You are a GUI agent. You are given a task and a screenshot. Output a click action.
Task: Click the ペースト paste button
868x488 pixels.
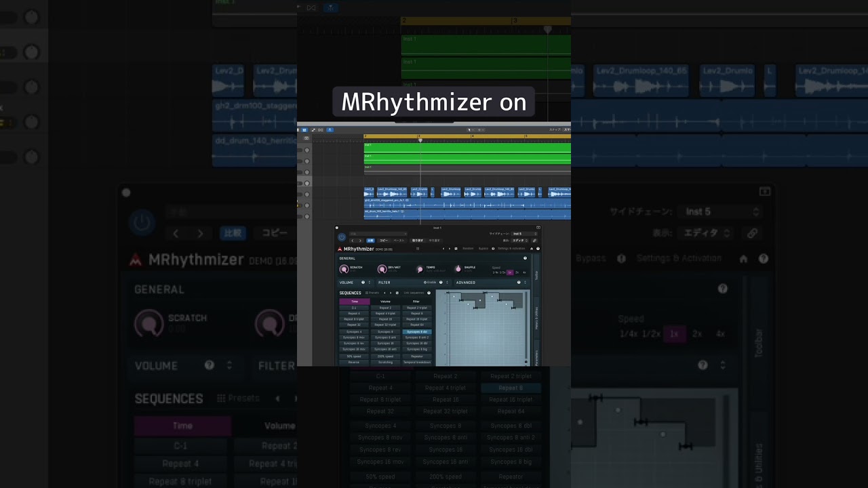tap(399, 241)
